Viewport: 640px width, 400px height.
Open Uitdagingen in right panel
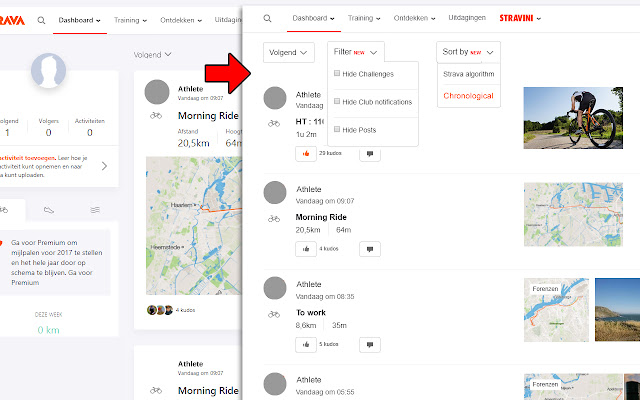[467, 18]
